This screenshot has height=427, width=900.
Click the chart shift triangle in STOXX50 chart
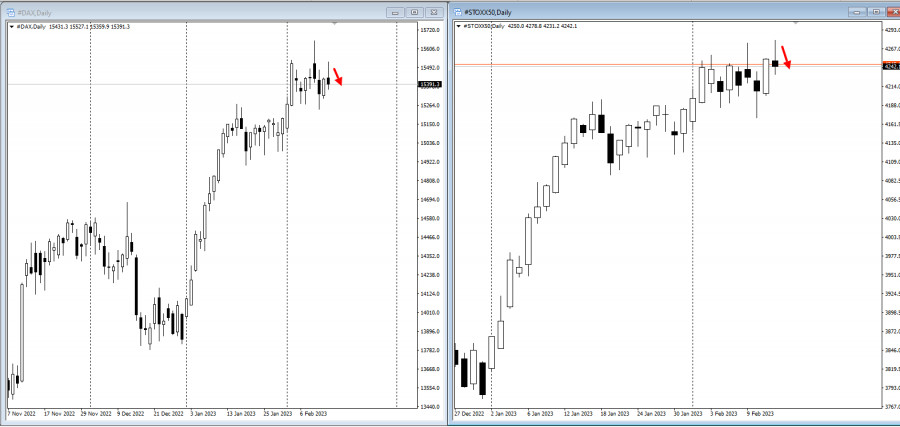point(796,23)
